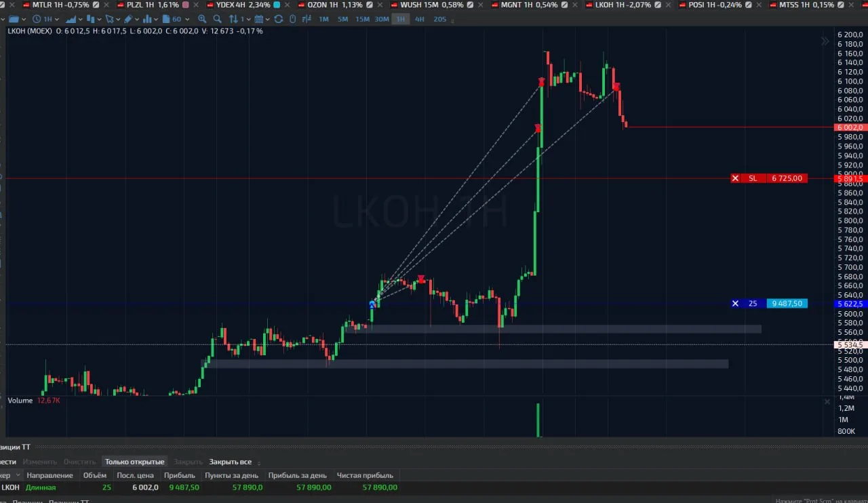Select the pencil drawing tool

[x=128, y=19]
